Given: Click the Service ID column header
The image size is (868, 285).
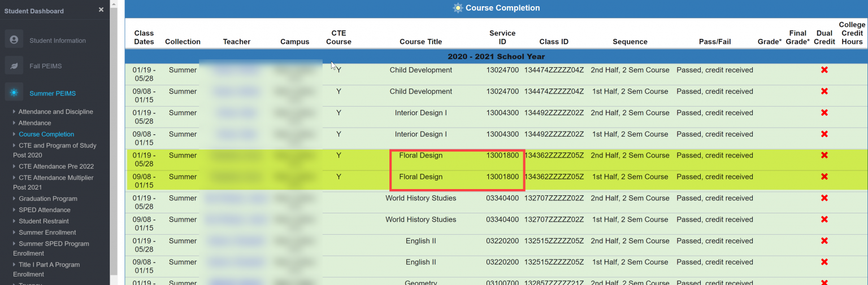Looking at the screenshot, I should pos(502,37).
